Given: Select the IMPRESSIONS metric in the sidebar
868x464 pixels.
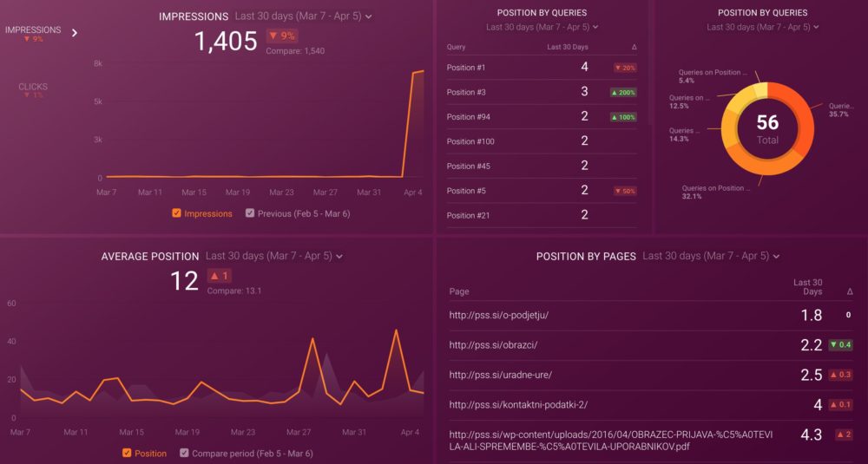Looking at the screenshot, I should click(x=33, y=30).
